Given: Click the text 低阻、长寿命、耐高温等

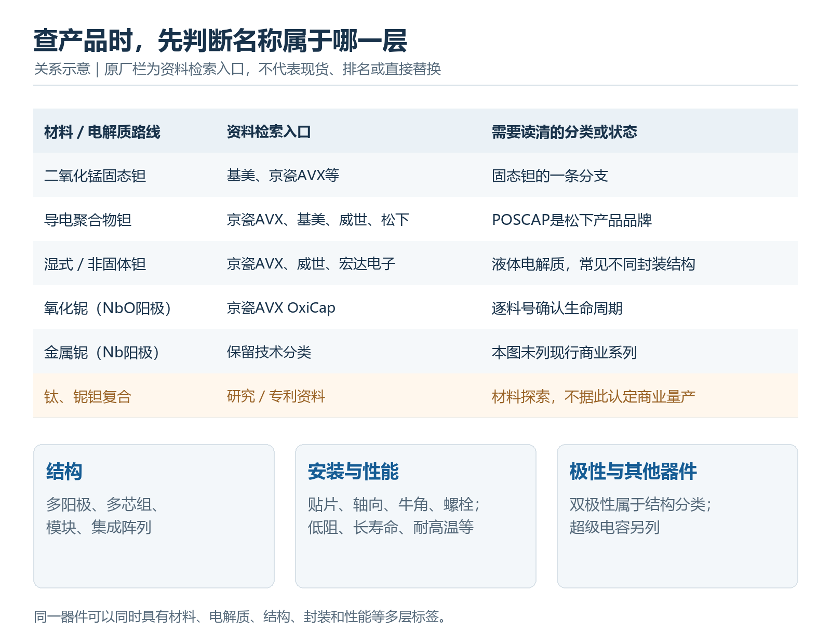Looking at the screenshot, I should [x=391, y=527].
